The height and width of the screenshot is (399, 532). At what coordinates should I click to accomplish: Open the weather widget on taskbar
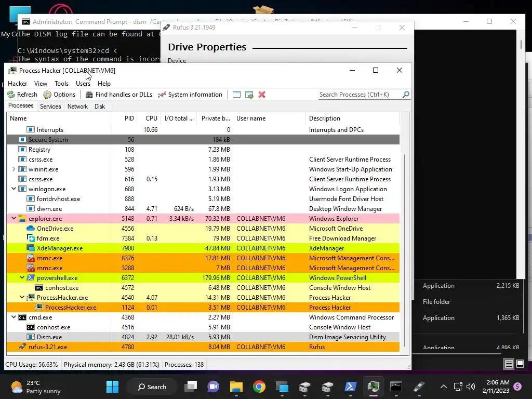(x=36, y=387)
